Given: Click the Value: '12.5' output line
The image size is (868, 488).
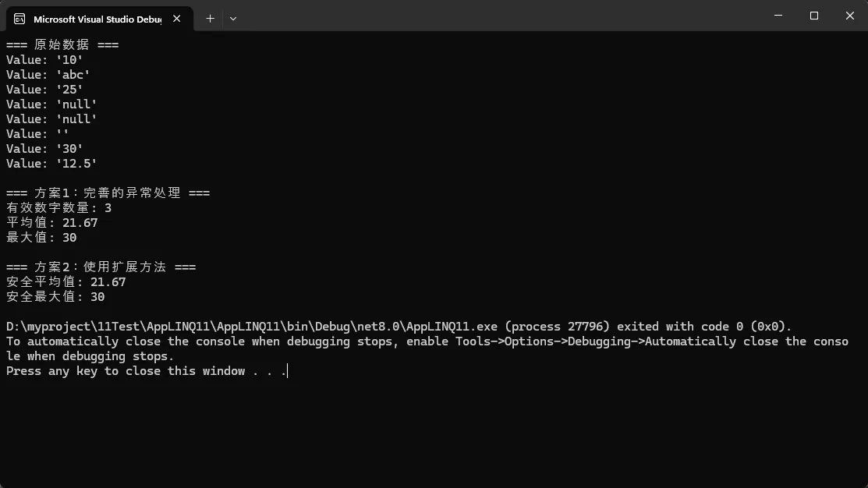Looking at the screenshot, I should tap(51, 163).
